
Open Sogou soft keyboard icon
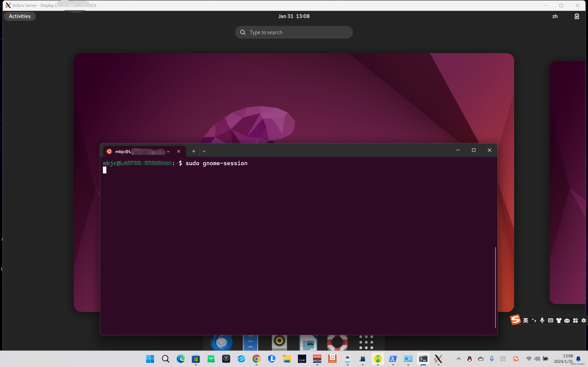[x=551, y=320]
